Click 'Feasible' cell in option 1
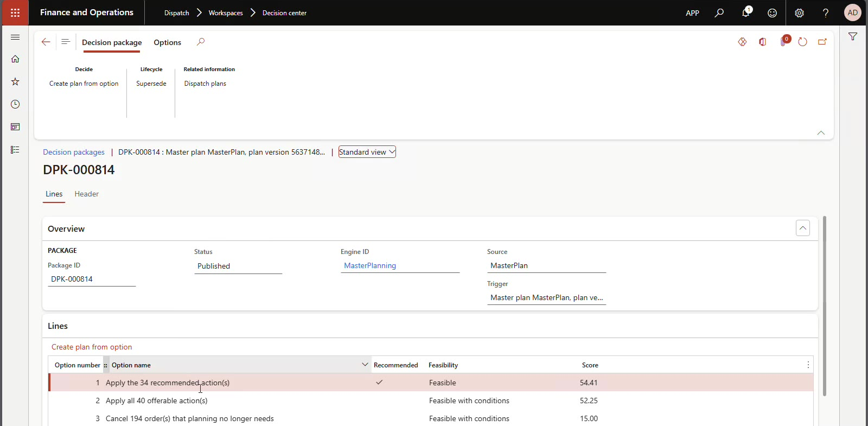 click(x=443, y=383)
